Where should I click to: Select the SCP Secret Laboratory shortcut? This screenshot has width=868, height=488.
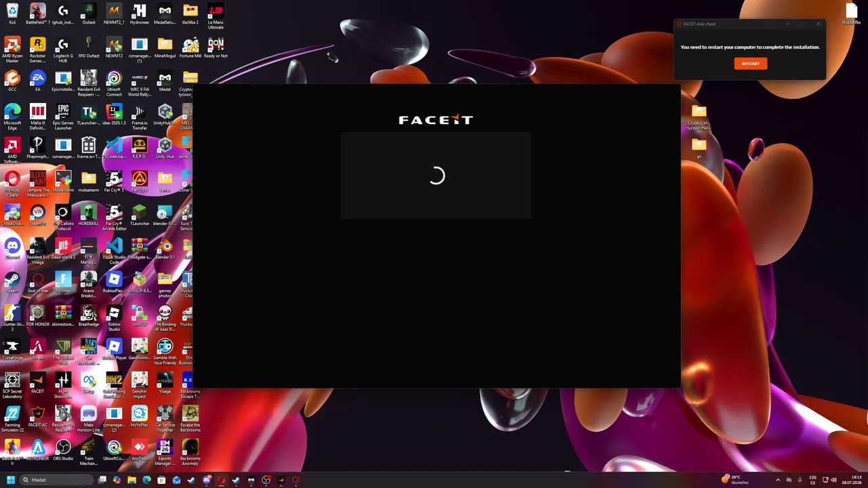coord(12,386)
